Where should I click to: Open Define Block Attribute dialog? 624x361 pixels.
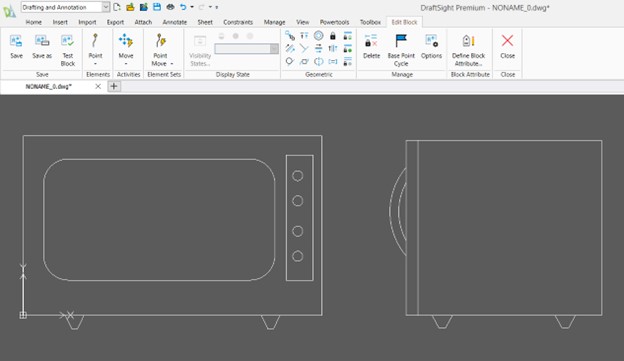(x=468, y=50)
